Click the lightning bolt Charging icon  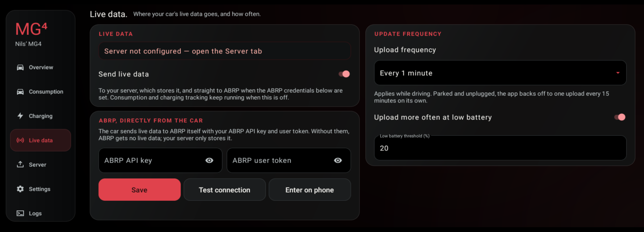tap(20, 116)
